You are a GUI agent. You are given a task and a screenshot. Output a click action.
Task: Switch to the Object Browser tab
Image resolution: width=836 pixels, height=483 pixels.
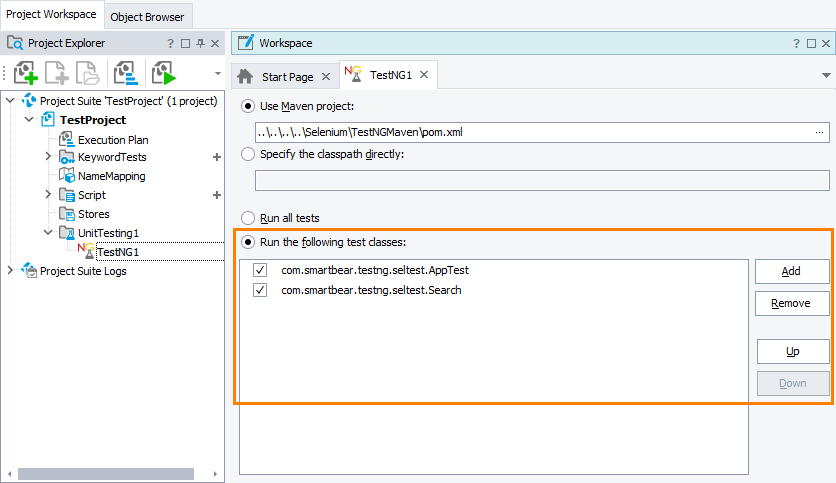click(147, 15)
